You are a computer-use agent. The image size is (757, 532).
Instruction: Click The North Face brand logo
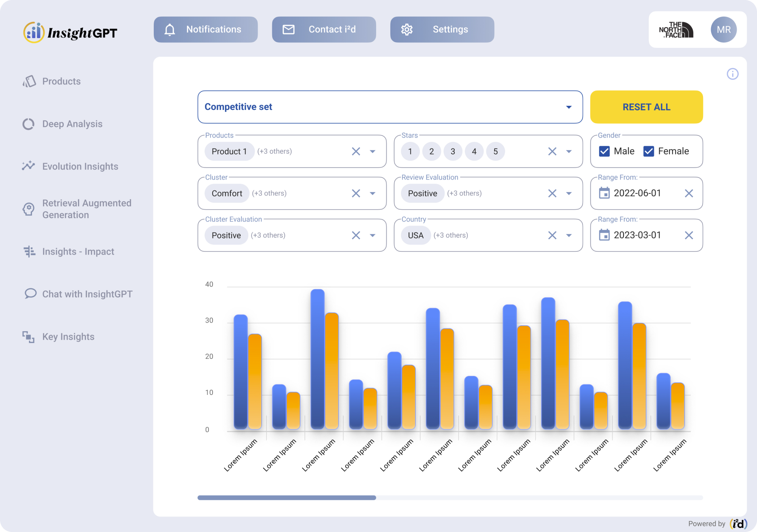pyautogui.click(x=676, y=30)
